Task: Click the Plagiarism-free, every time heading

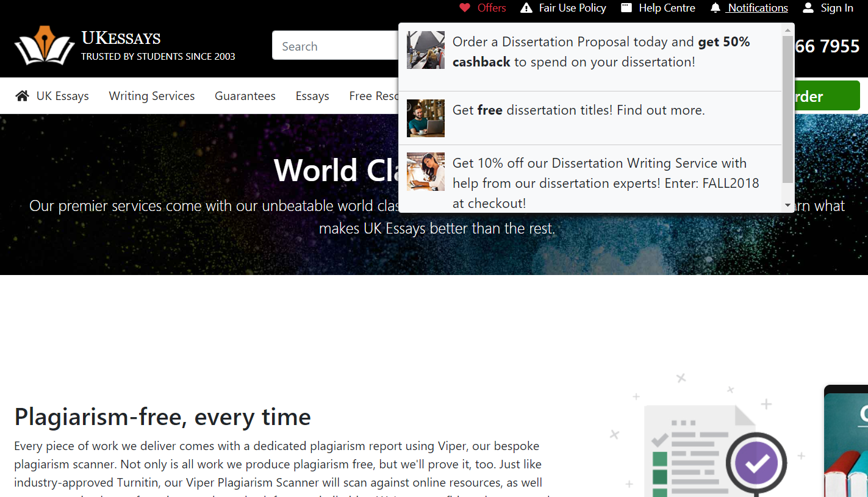Action: pyautogui.click(x=162, y=417)
